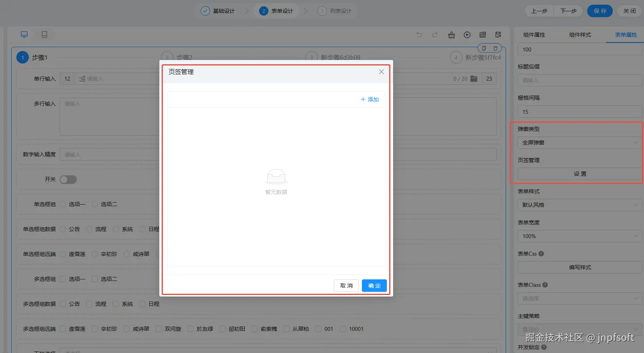Go to 列表设计 wizard step
This screenshot has height=353, width=644.
pyautogui.click(x=335, y=11)
